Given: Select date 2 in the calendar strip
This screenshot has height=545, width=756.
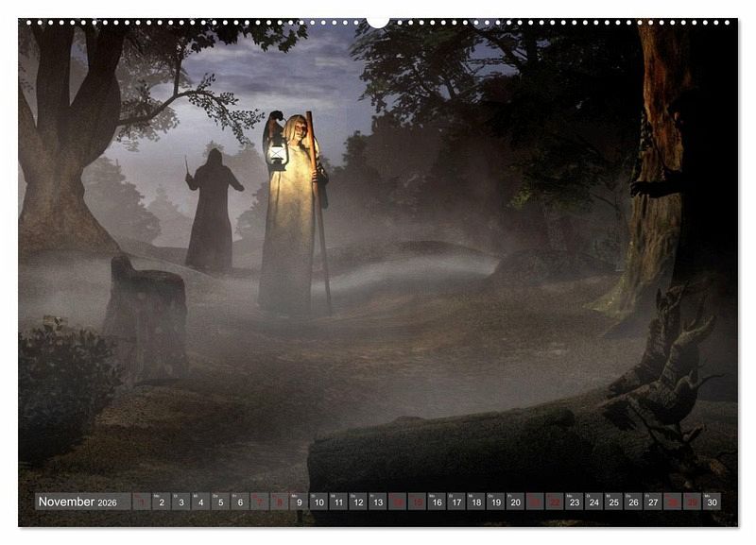Looking at the screenshot, I should point(161,502).
